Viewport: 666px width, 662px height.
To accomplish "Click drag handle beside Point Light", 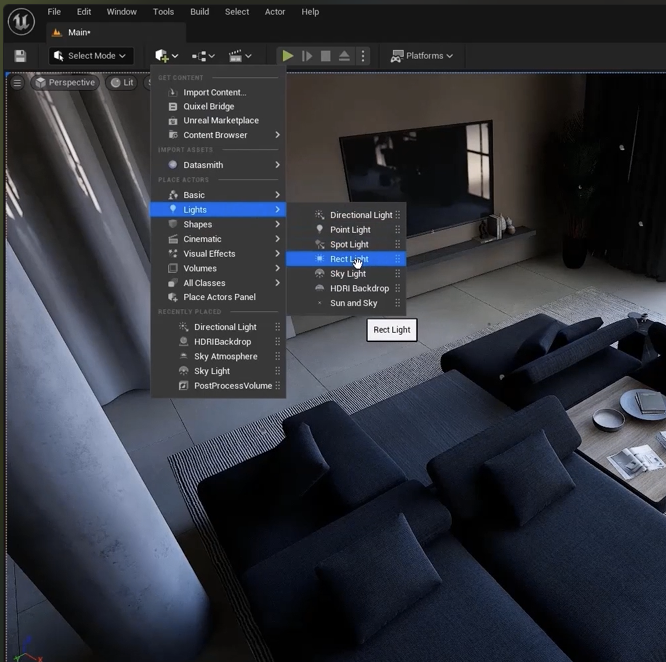I will coord(398,230).
